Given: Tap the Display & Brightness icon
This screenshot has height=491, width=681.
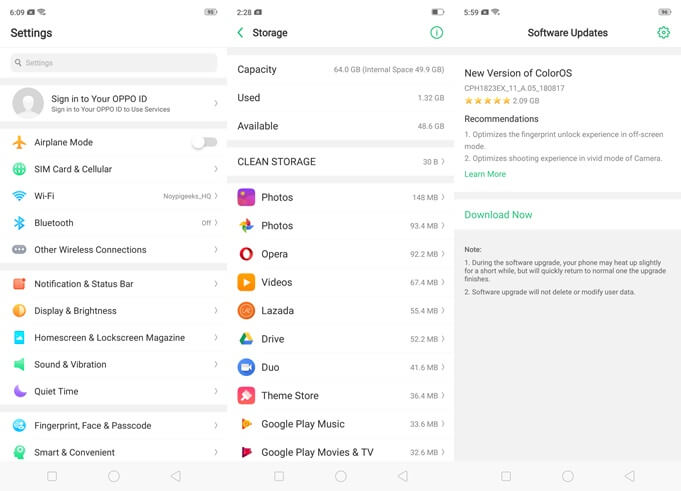Looking at the screenshot, I should pyautogui.click(x=19, y=310).
